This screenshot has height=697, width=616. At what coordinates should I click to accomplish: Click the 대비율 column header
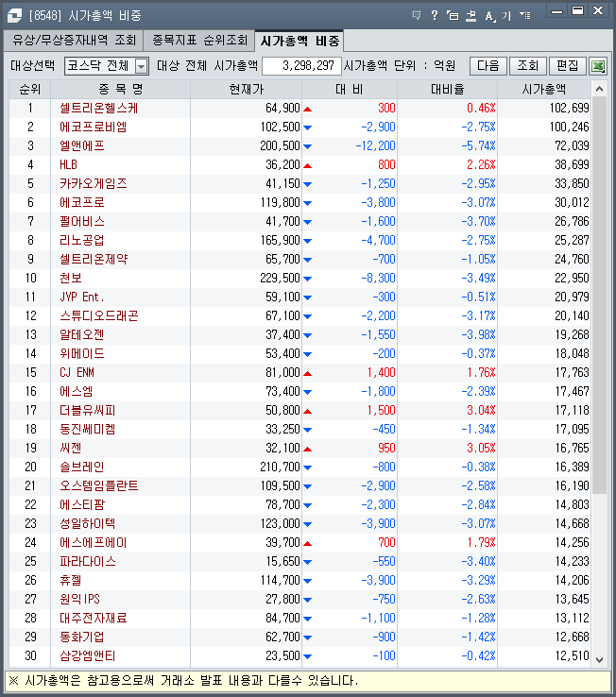448,90
